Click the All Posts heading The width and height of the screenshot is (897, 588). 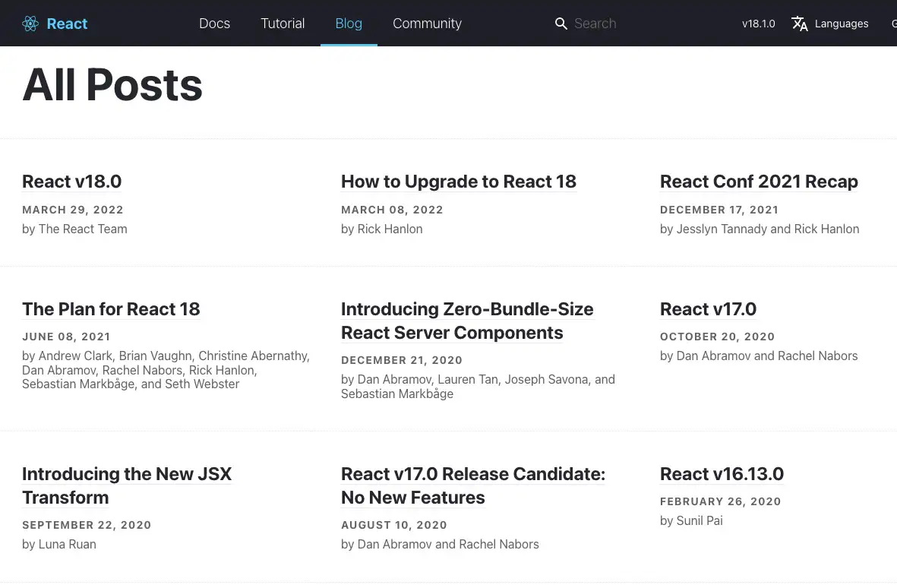click(112, 84)
